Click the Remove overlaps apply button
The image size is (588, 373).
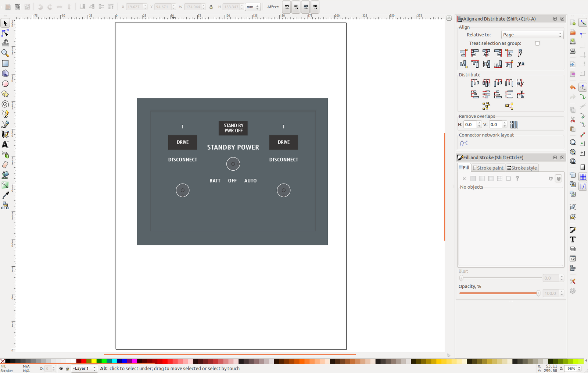(514, 125)
